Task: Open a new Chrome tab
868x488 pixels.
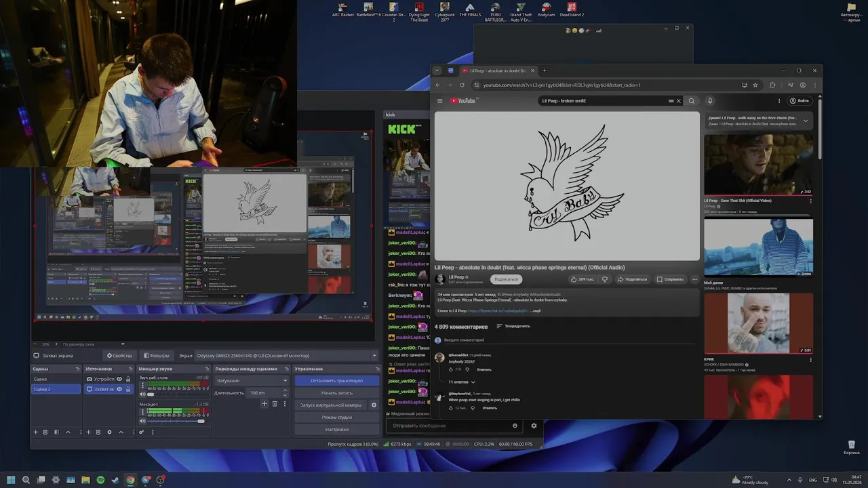Action: tap(545, 70)
